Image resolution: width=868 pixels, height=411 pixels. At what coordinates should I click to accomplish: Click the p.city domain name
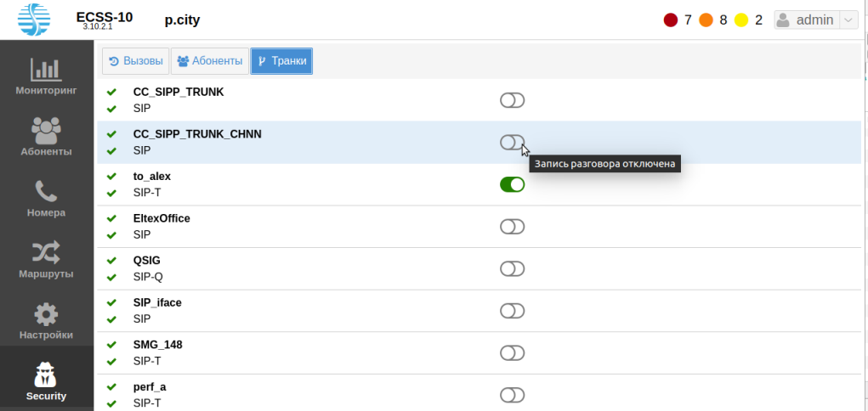(182, 20)
